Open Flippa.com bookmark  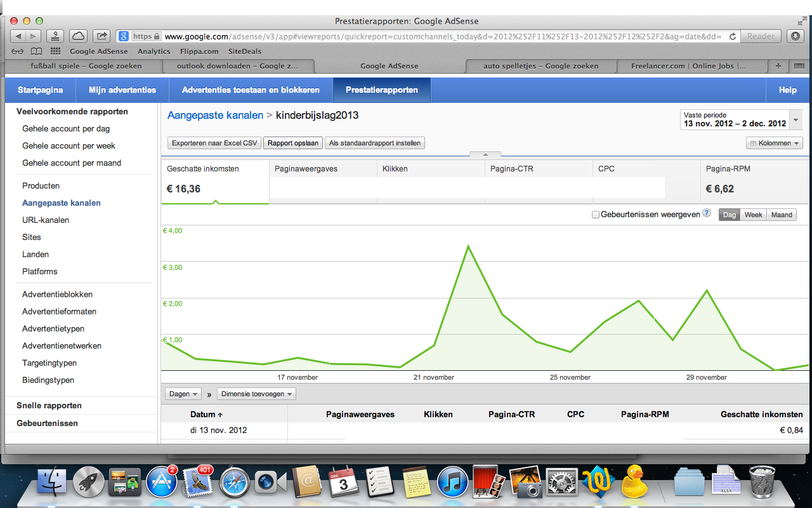(199, 51)
